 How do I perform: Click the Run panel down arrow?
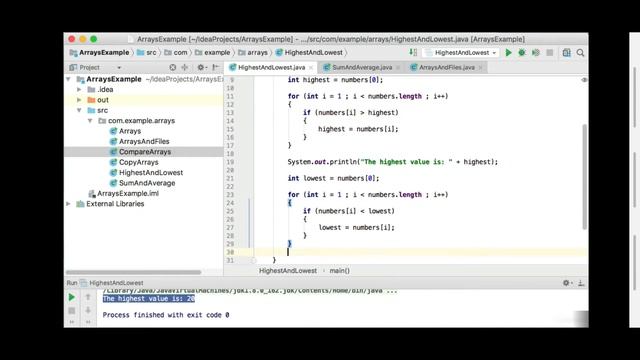pos(88,311)
